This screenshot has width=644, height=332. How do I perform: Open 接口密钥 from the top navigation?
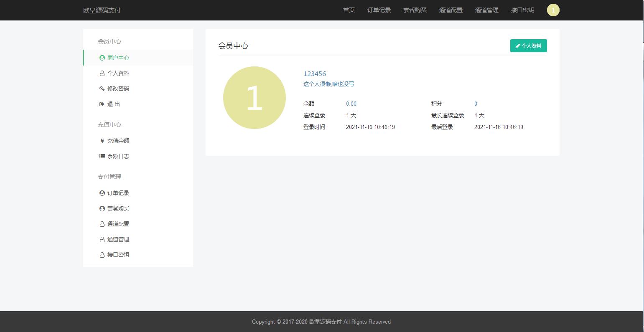(x=523, y=10)
